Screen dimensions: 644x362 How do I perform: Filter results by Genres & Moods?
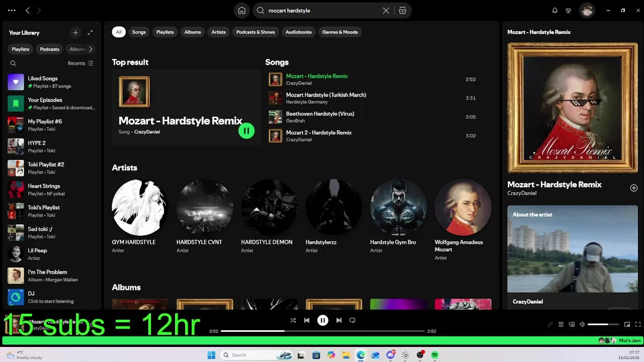tap(340, 32)
